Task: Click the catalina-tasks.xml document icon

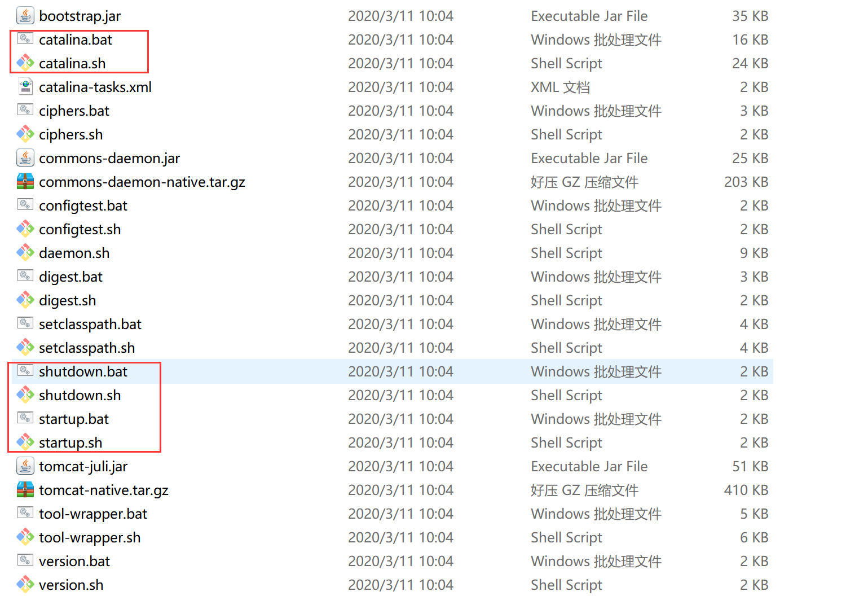Action: click(25, 86)
